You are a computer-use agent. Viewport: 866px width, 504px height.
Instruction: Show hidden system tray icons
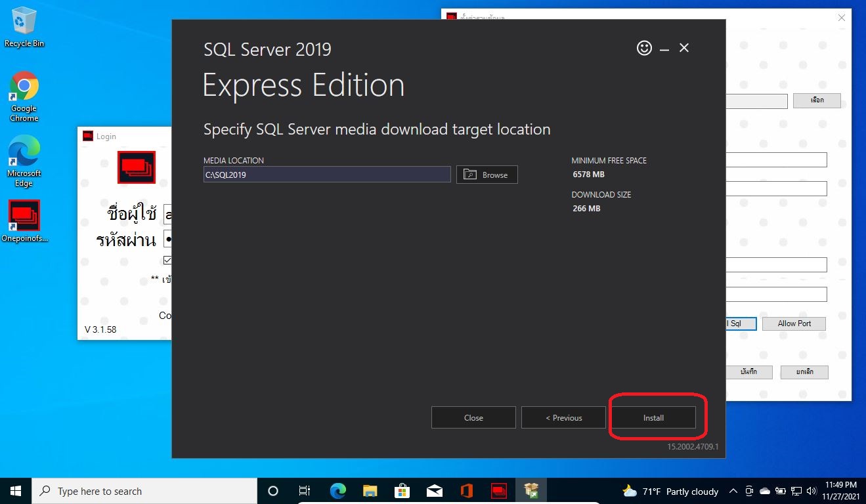point(732,491)
